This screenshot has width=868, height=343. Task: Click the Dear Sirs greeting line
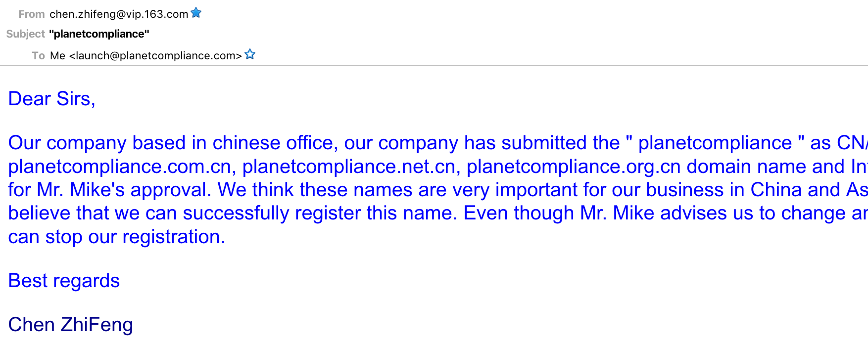[51, 99]
